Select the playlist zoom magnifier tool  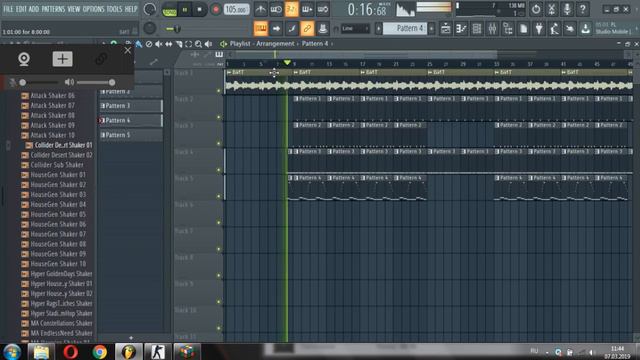tap(198, 44)
